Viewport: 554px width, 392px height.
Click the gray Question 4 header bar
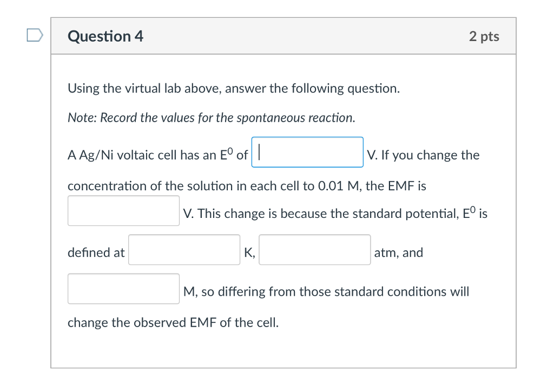(x=283, y=36)
